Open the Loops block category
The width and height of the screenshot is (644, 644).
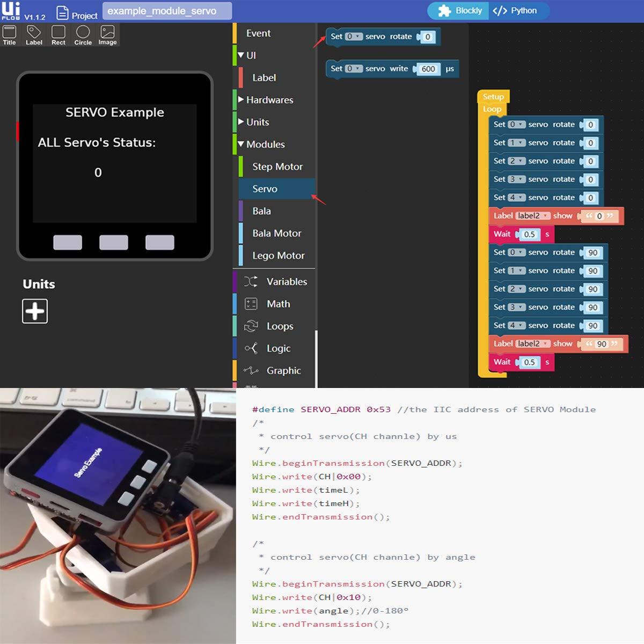[x=280, y=326]
